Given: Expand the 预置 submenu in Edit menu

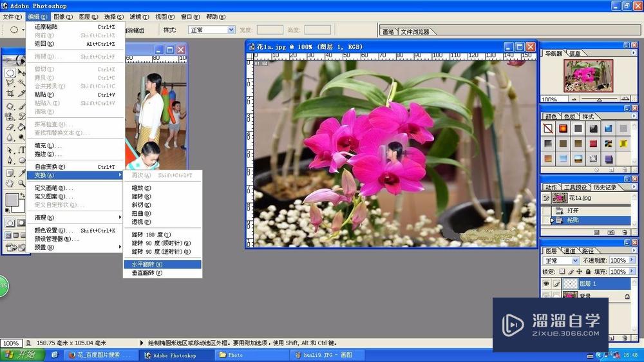Looking at the screenshot, I should [75, 247].
